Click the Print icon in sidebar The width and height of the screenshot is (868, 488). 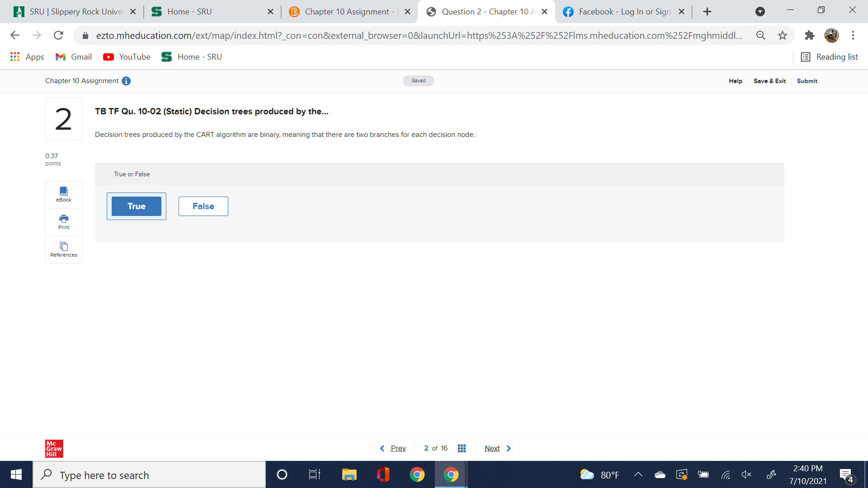(x=64, y=222)
